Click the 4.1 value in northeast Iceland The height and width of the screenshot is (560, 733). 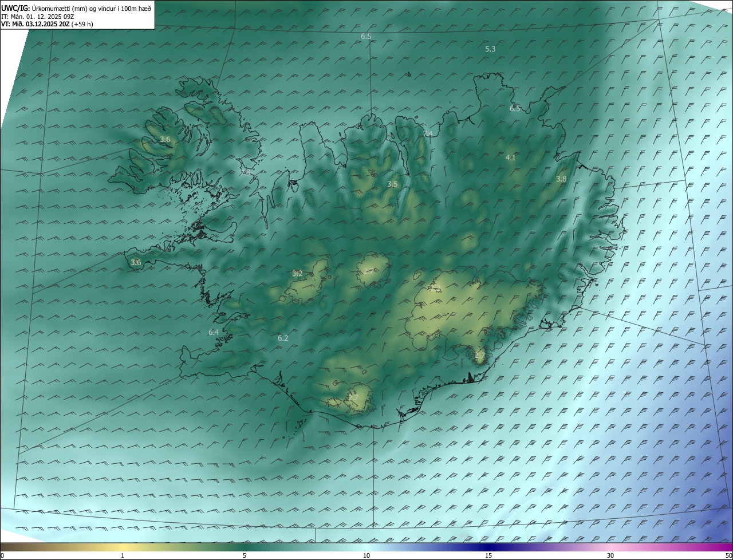(511, 158)
